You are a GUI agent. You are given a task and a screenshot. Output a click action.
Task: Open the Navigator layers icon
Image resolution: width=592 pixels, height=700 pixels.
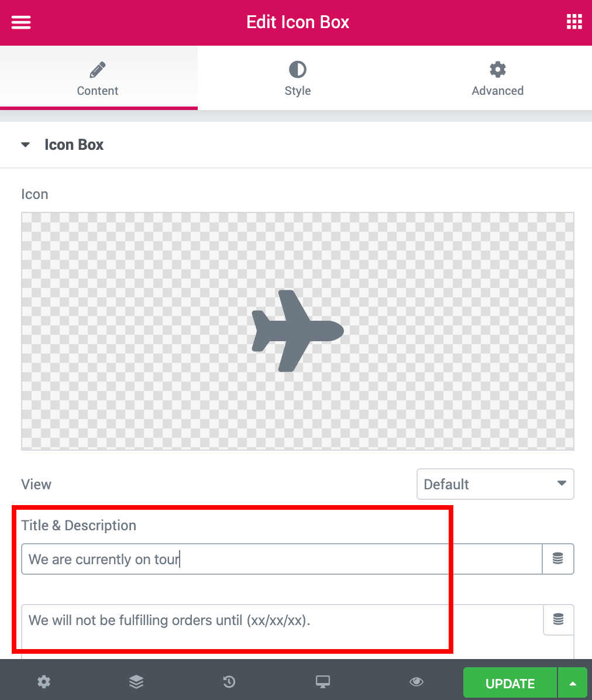(x=136, y=682)
